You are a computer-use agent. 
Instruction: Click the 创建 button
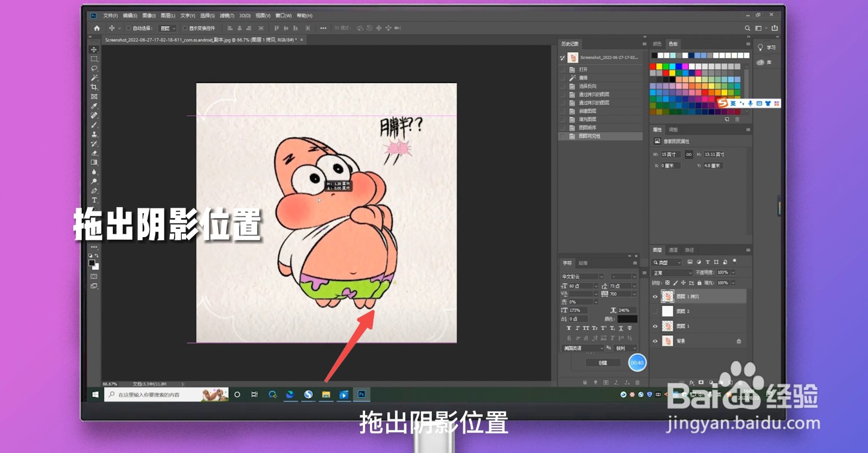(603, 362)
